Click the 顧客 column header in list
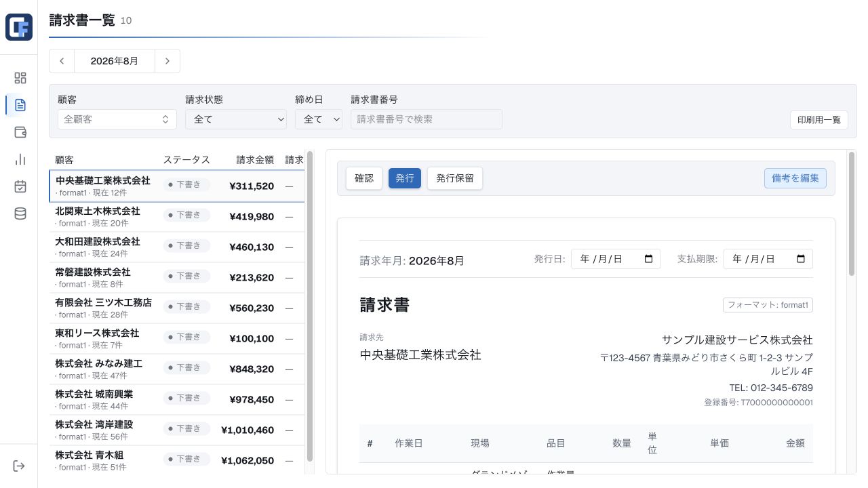Image resolution: width=868 pixels, height=488 pixels. pos(64,160)
